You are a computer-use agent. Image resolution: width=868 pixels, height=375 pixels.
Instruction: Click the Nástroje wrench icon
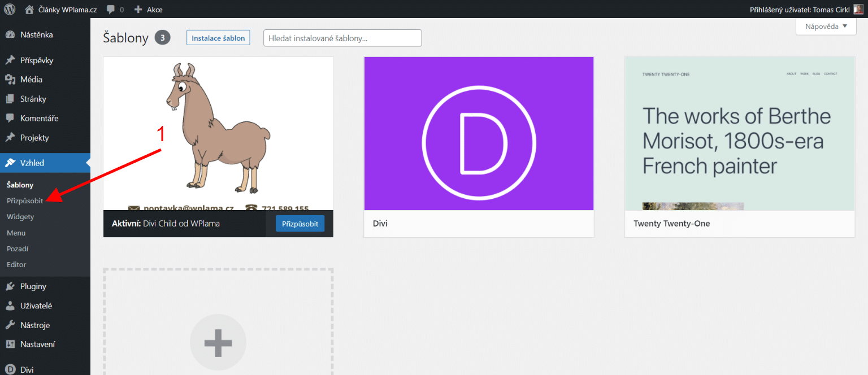pos(10,325)
